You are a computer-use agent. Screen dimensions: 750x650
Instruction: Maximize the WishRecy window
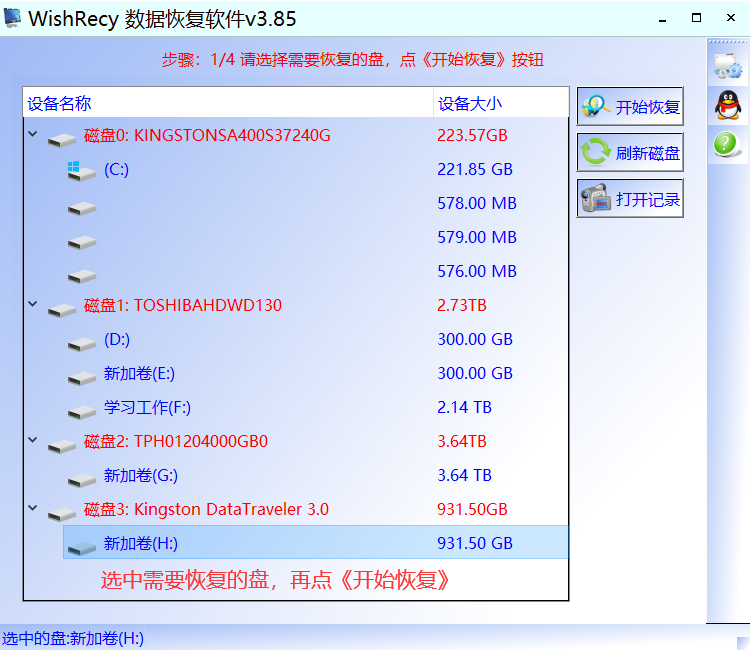point(696,18)
